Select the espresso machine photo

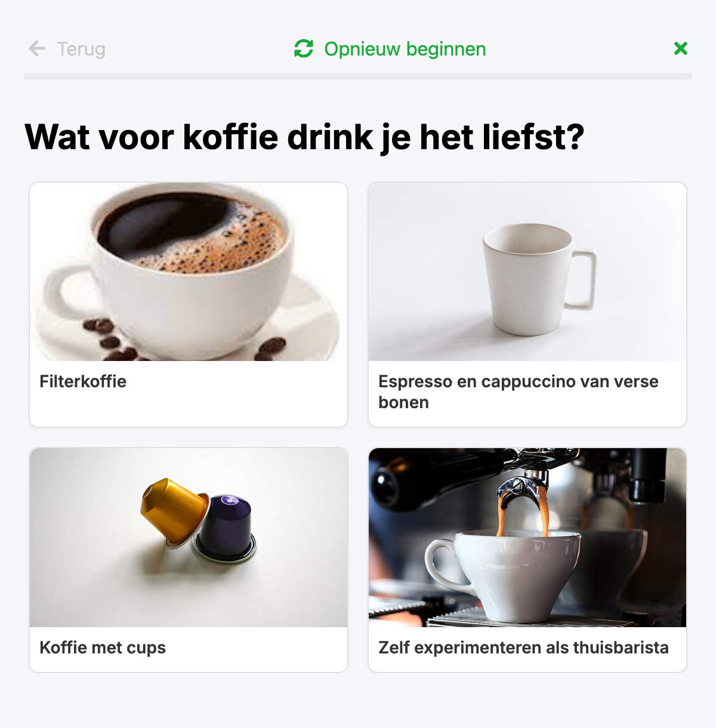[527, 538]
